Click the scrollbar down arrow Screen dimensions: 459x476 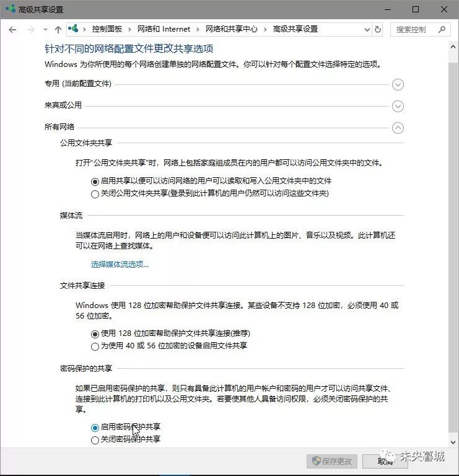[453, 443]
